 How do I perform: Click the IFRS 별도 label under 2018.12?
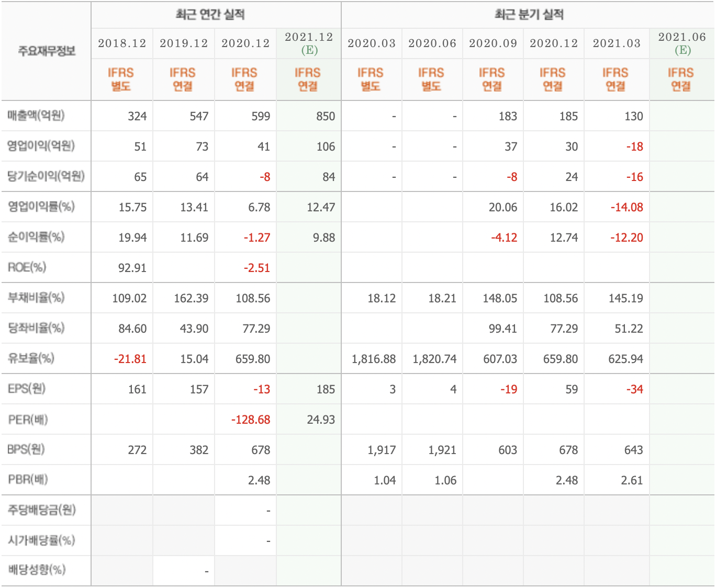coord(122,78)
